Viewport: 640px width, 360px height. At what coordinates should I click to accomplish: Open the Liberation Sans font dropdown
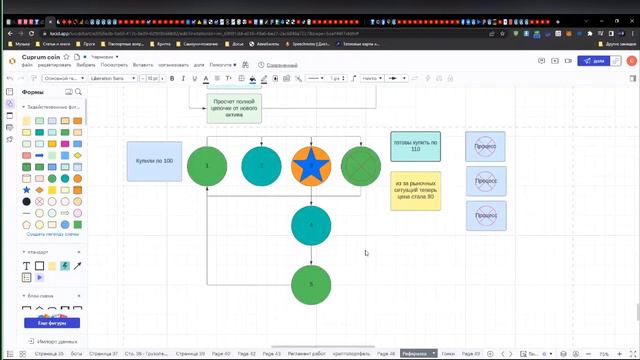click(113, 78)
